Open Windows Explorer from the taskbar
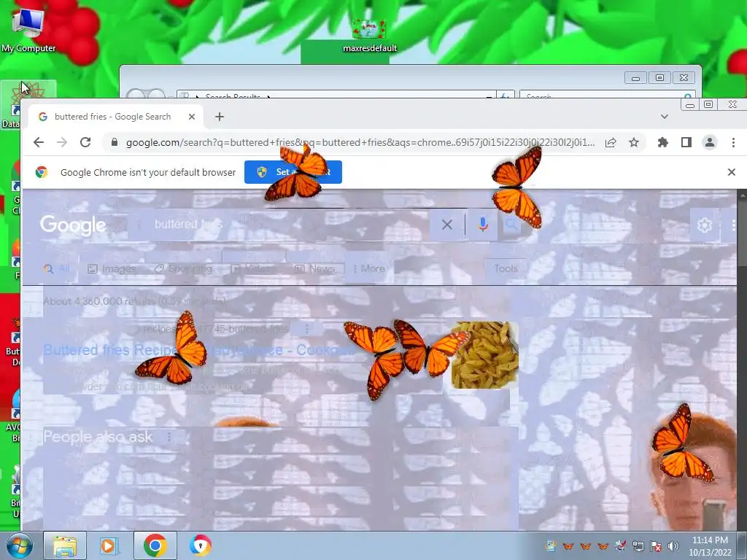The height and width of the screenshot is (560, 747). (65, 545)
